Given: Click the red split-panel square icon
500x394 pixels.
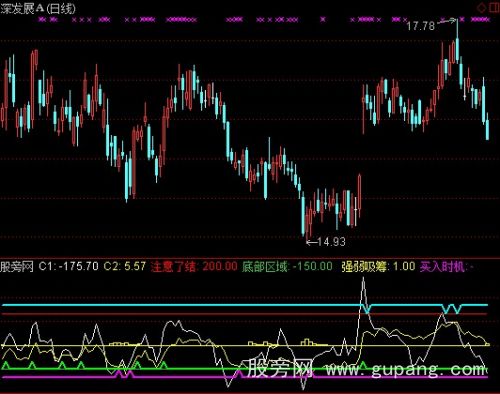Looking at the screenshot, I should coord(494,7).
